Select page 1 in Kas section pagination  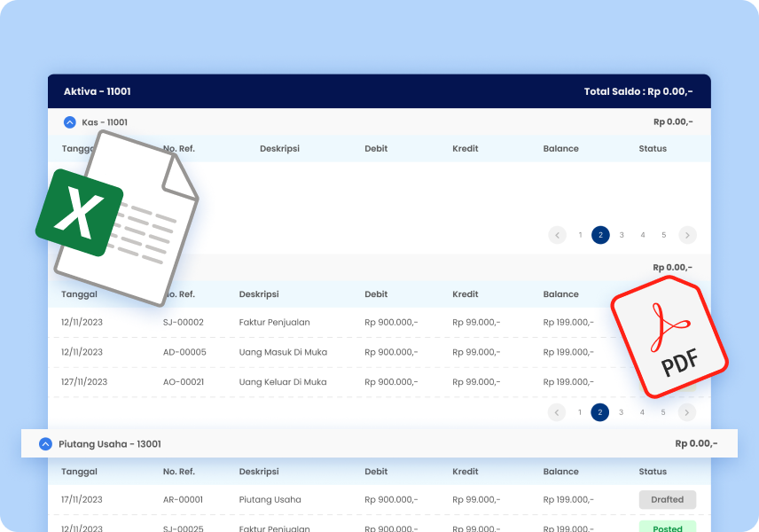pyautogui.click(x=580, y=235)
